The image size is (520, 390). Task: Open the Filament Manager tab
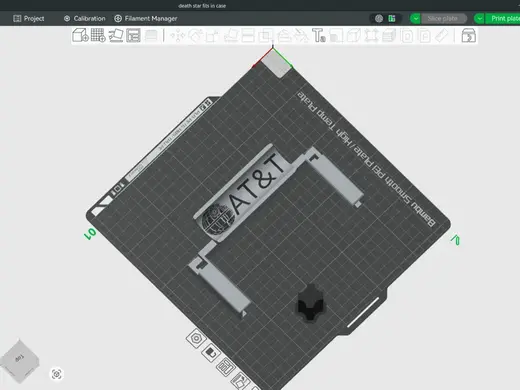click(146, 18)
